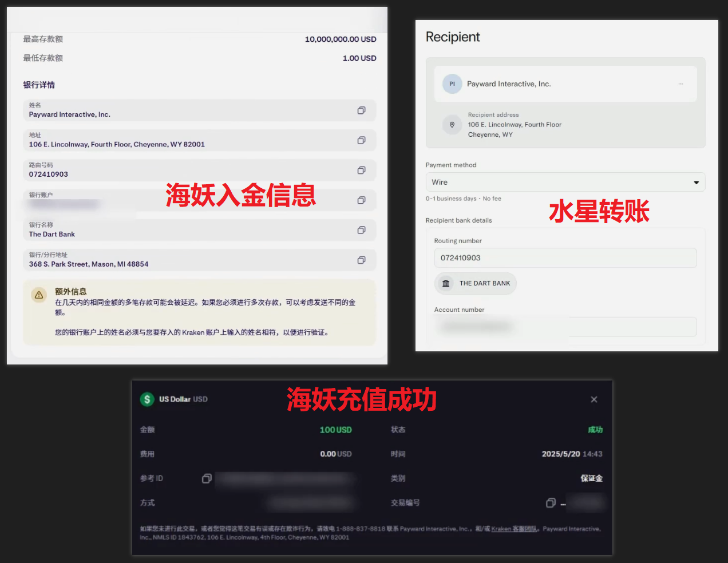Click The Dart Bank under 银行名称
Viewport: 728px width, 563px height.
point(52,234)
